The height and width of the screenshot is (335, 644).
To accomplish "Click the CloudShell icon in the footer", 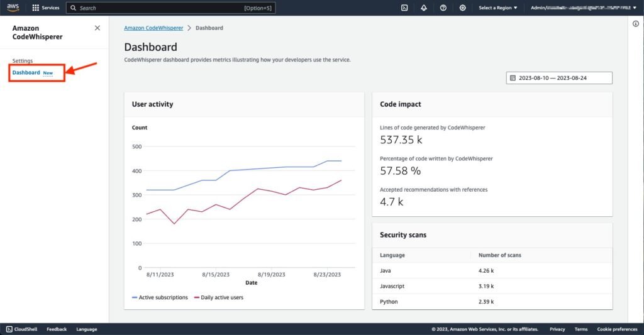I will click(x=9, y=329).
